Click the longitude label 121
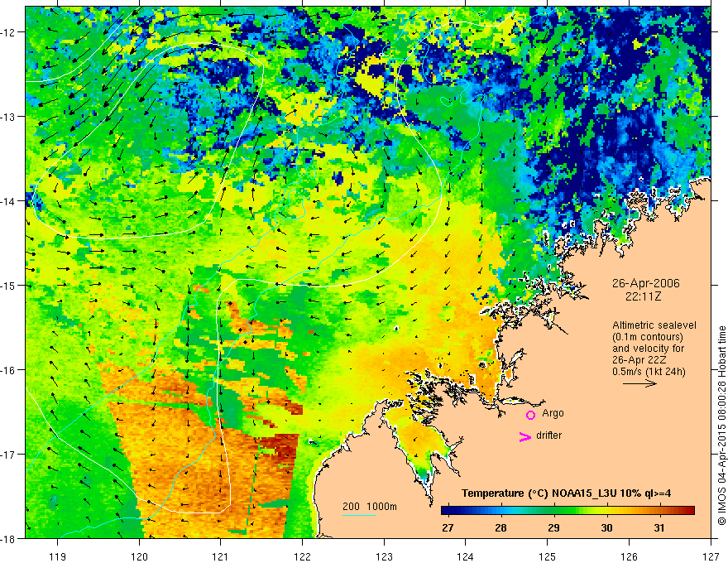Image resolution: width=728 pixels, height=563 pixels. [x=221, y=556]
